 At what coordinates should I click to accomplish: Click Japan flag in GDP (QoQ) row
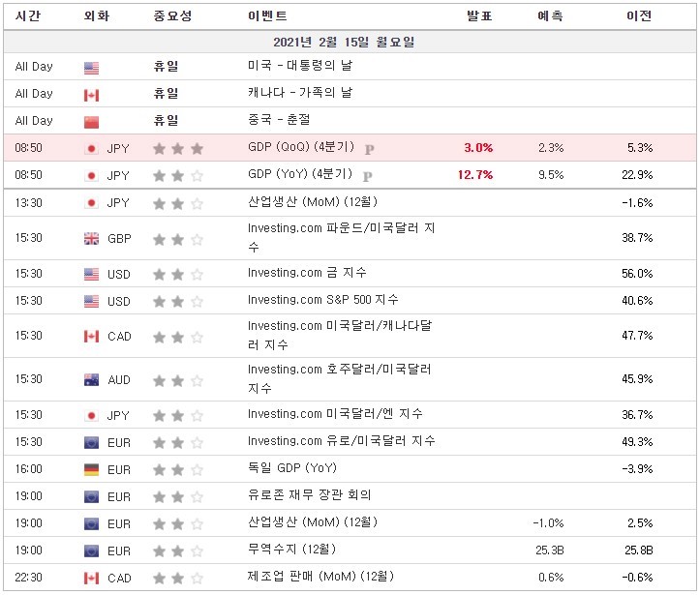(x=91, y=149)
